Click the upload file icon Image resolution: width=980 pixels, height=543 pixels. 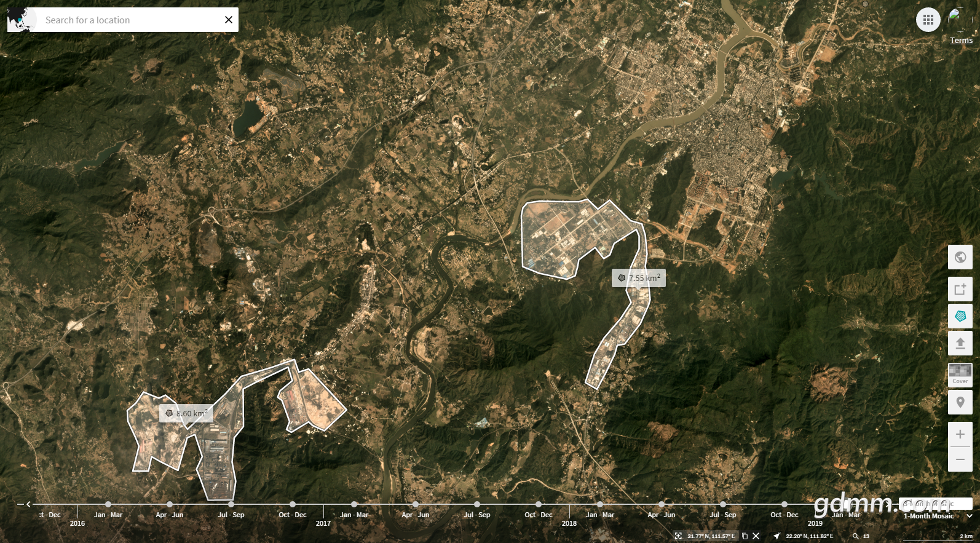[x=960, y=343]
